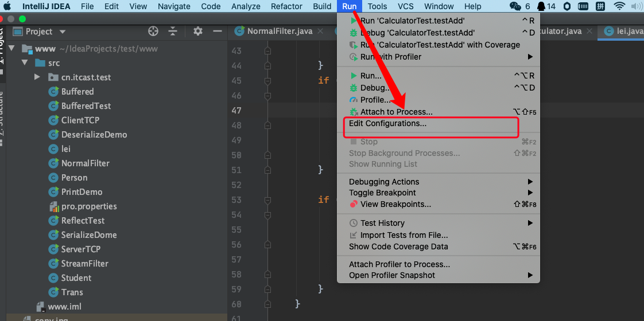Close the NormalFilter.java tab
Viewport: 644px width, 321px height.
click(x=320, y=31)
